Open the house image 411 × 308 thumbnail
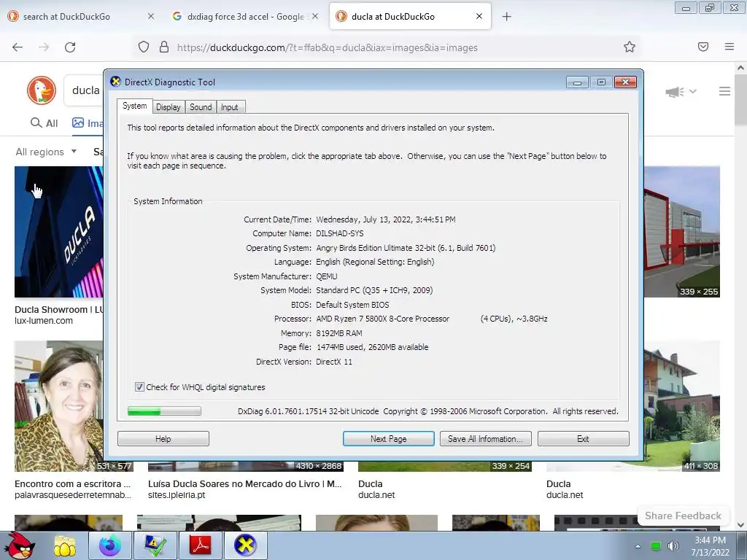This screenshot has height=560, width=747. (x=682, y=405)
